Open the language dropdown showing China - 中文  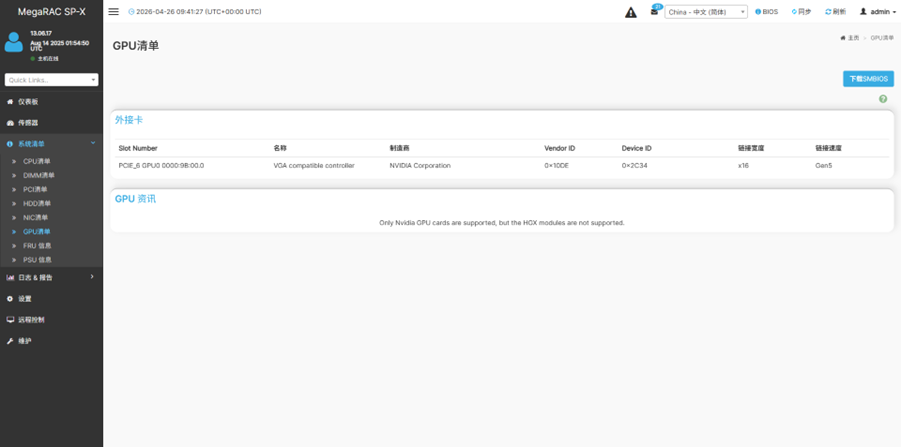[x=706, y=12]
